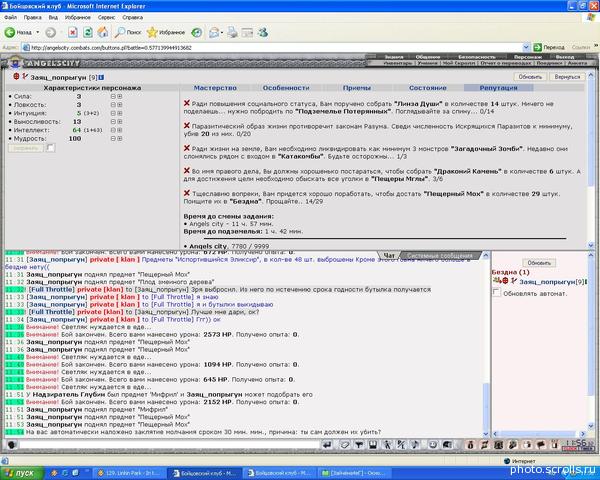
Task: Select the Репутация tab
Action: pos(498,88)
